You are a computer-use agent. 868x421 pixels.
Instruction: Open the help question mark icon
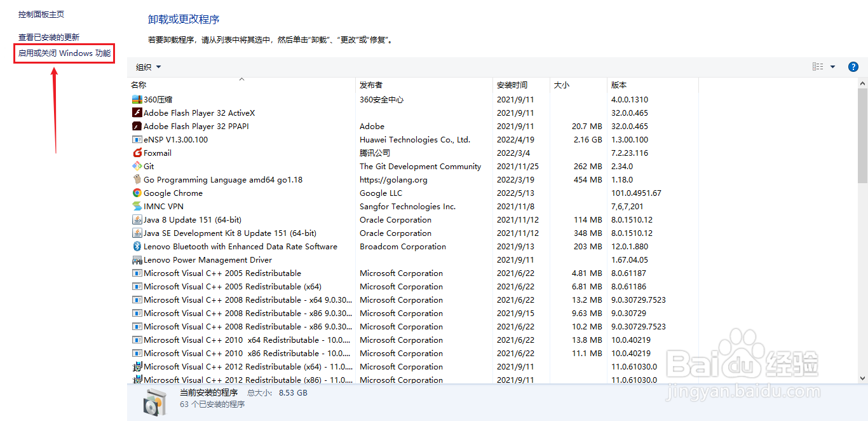[x=853, y=67]
